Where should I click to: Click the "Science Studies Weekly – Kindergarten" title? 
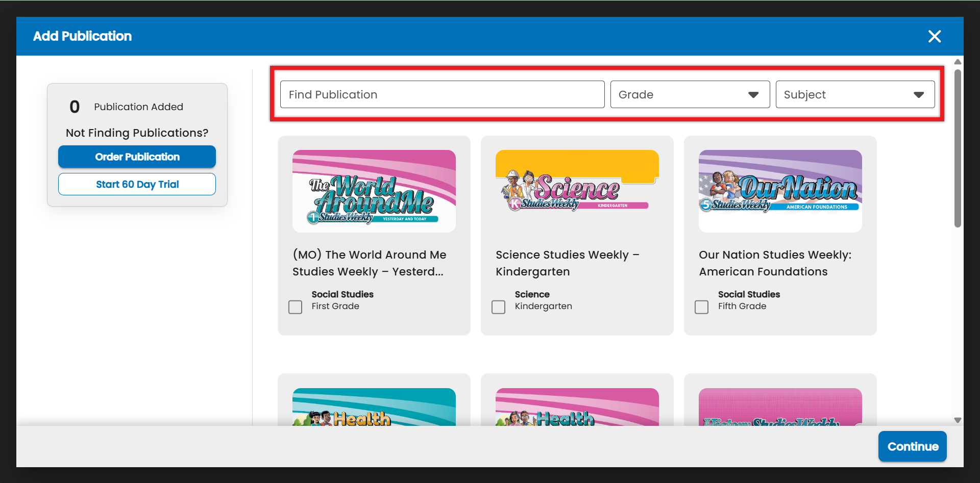coord(568,263)
